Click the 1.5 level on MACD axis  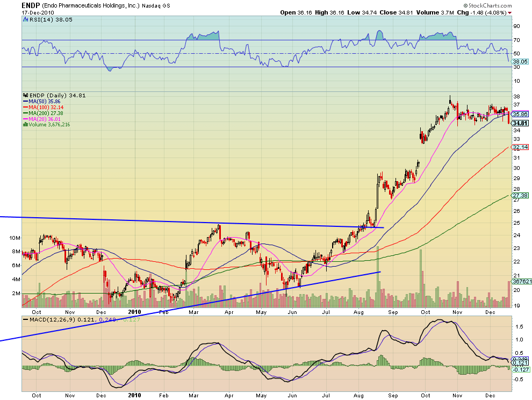click(x=519, y=327)
